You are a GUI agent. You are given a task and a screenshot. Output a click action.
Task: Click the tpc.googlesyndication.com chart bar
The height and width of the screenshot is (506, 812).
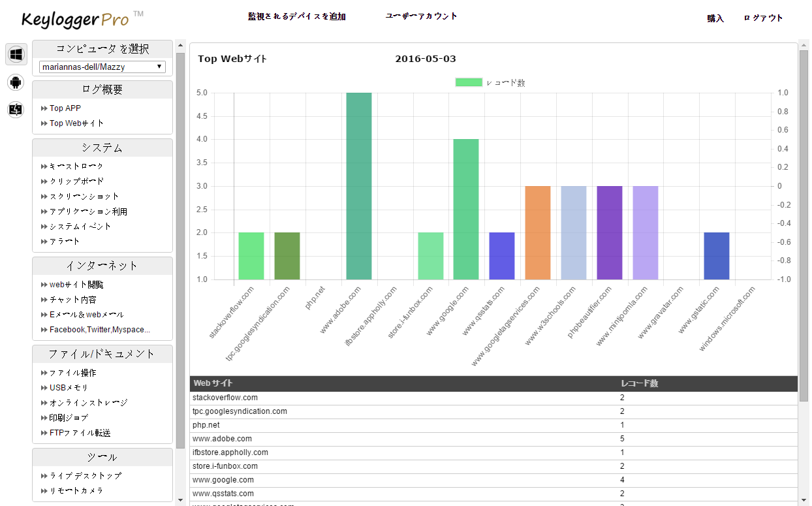coord(287,256)
